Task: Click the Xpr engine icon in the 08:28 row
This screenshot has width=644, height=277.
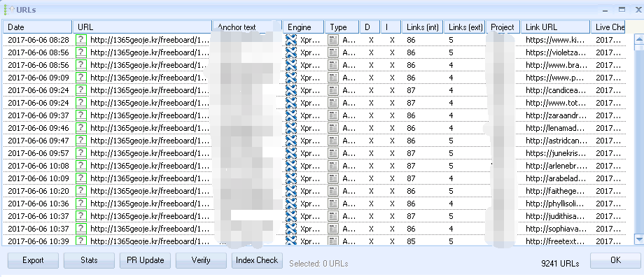Action: point(291,40)
